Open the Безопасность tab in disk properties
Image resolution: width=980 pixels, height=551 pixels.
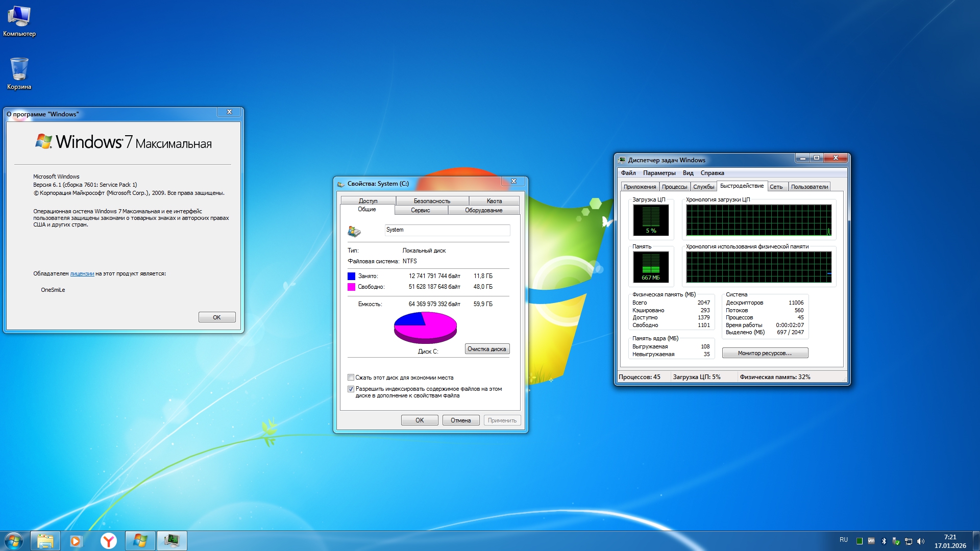click(432, 201)
